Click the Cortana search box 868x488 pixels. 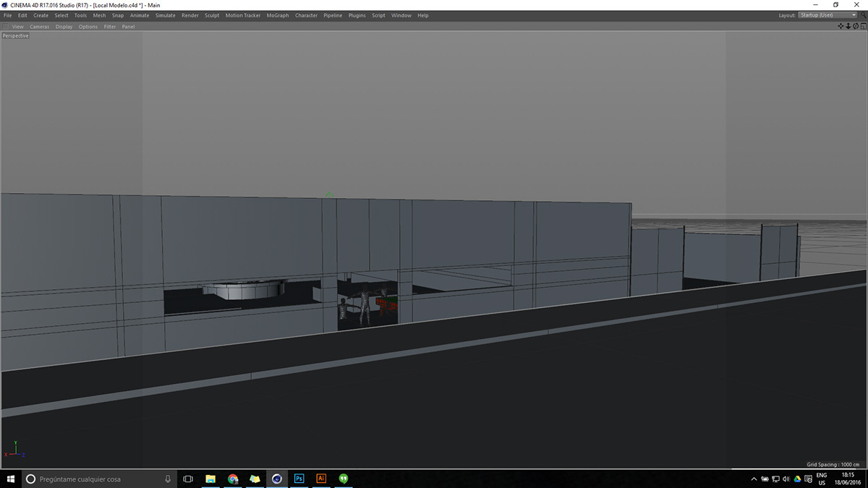pos(94,479)
